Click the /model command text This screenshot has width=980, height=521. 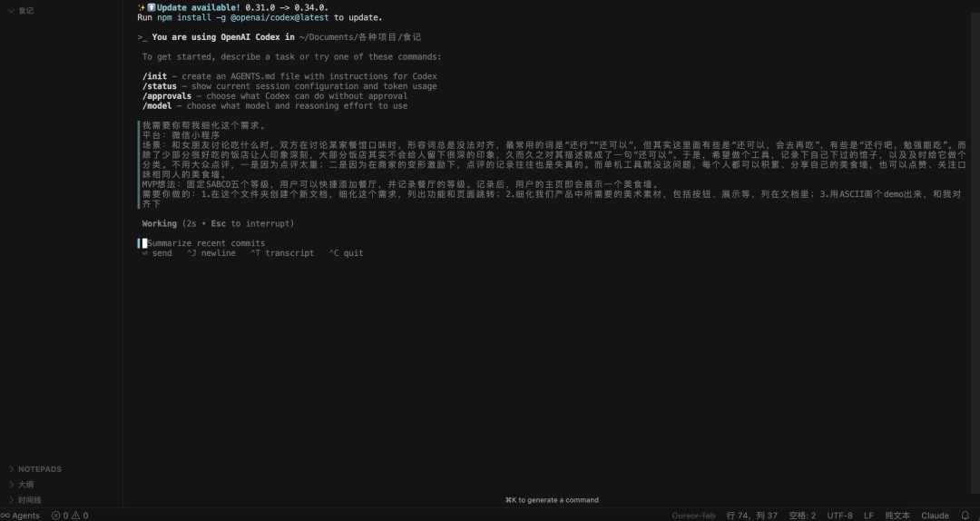click(159, 106)
